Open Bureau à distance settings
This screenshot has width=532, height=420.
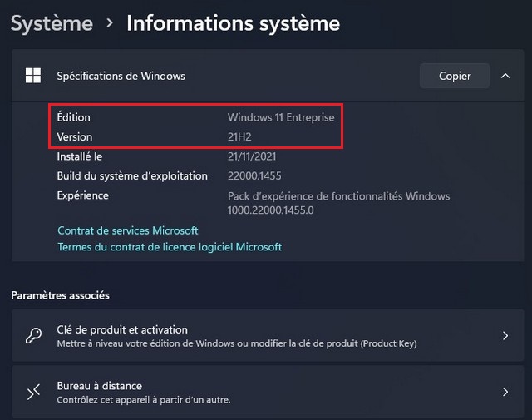268,392
